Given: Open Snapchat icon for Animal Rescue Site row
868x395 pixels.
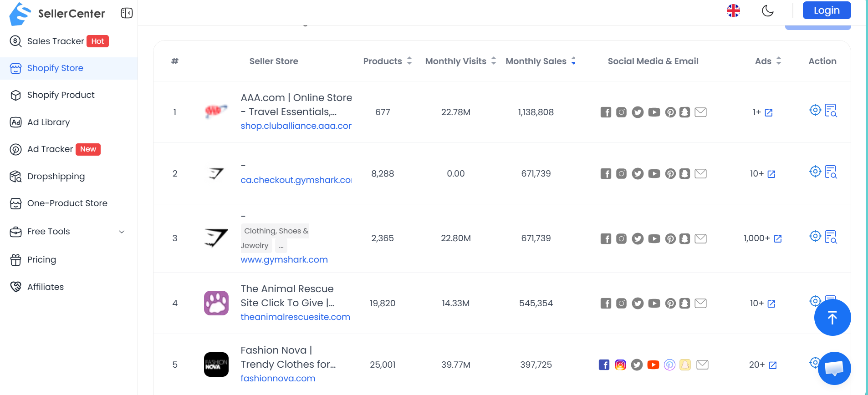Looking at the screenshot, I should point(684,304).
